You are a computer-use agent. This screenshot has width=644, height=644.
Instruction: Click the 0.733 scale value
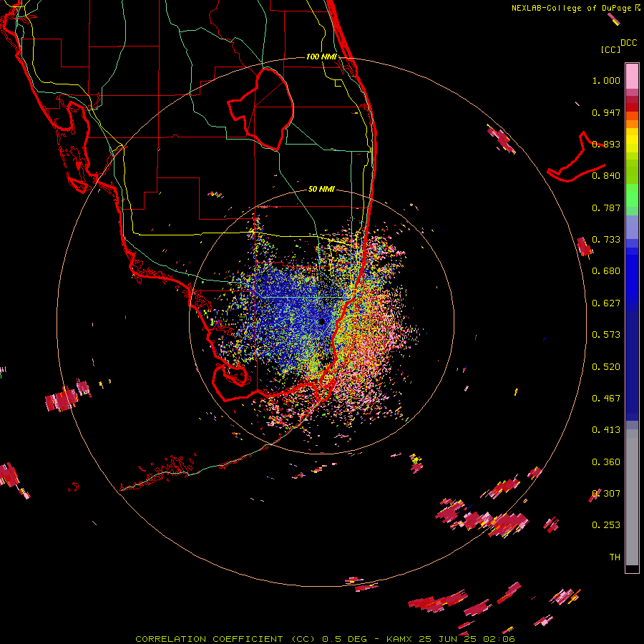[x=606, y=240]
